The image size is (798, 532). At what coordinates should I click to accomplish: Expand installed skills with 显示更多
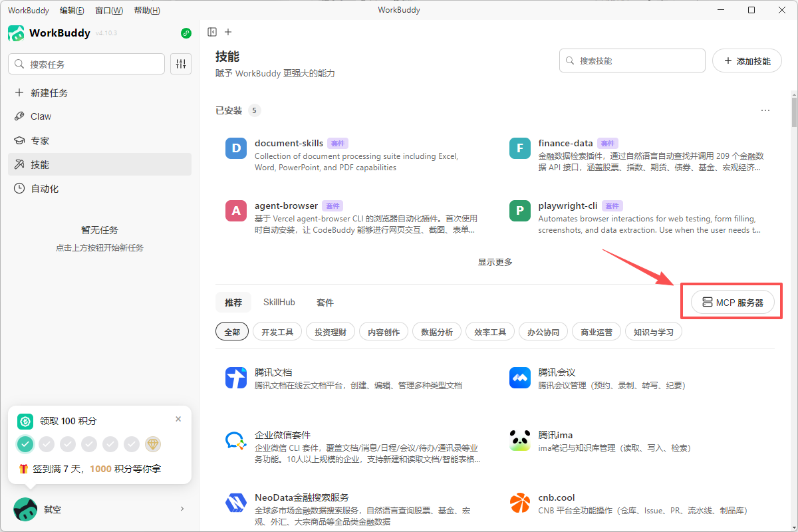[495, 262]
